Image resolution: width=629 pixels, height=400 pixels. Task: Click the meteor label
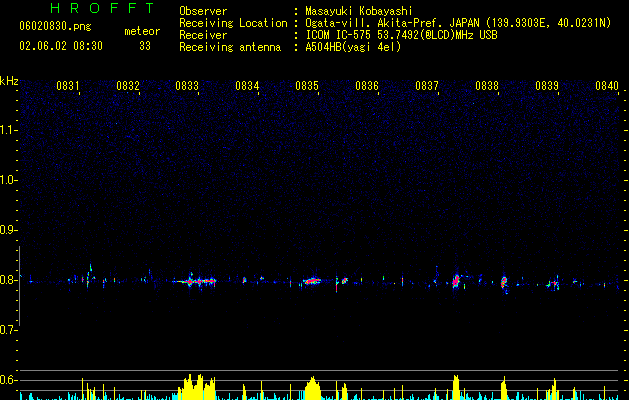(142, 31)
